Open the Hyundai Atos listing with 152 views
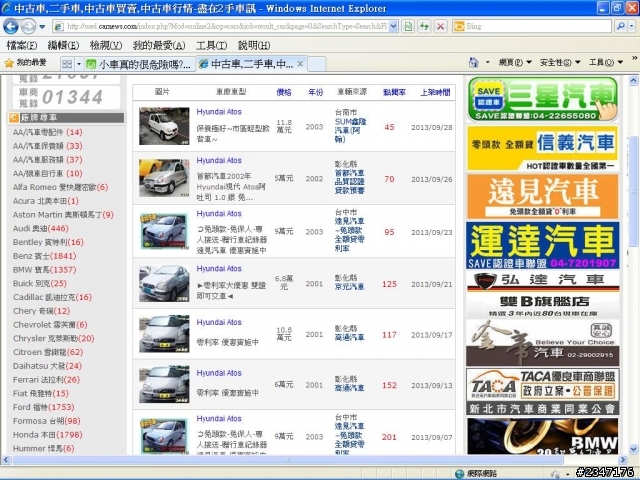This screenshot has height=480, width=640. tap(219, 373)
